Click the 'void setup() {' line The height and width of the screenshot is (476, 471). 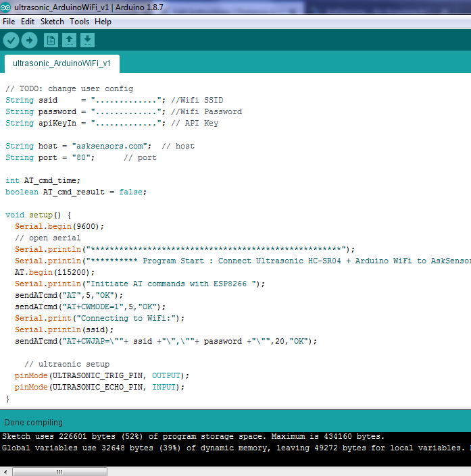click(x=39, y=215)
